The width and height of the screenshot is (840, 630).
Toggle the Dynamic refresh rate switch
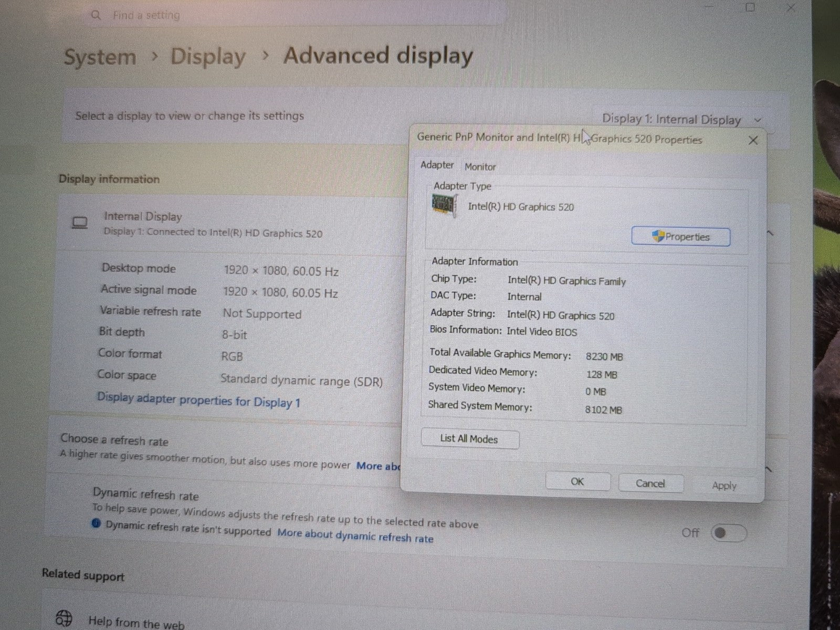point(728,533)
